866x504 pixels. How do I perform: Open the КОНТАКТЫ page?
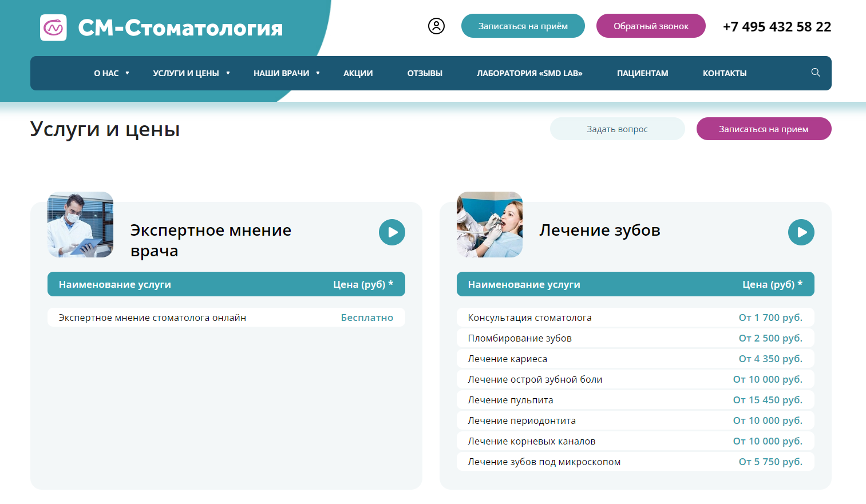[x=725, y=73]
